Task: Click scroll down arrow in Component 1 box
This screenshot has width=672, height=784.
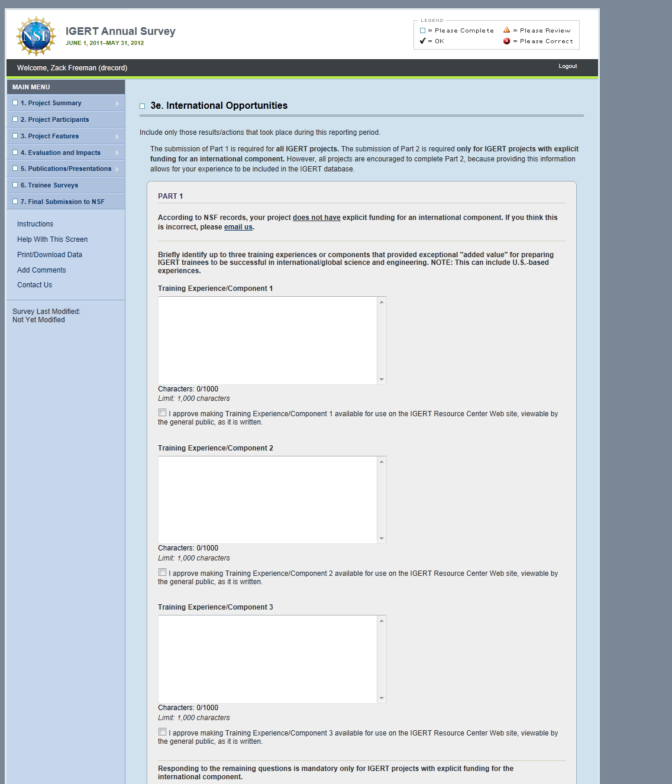Action: click(382, 379)
